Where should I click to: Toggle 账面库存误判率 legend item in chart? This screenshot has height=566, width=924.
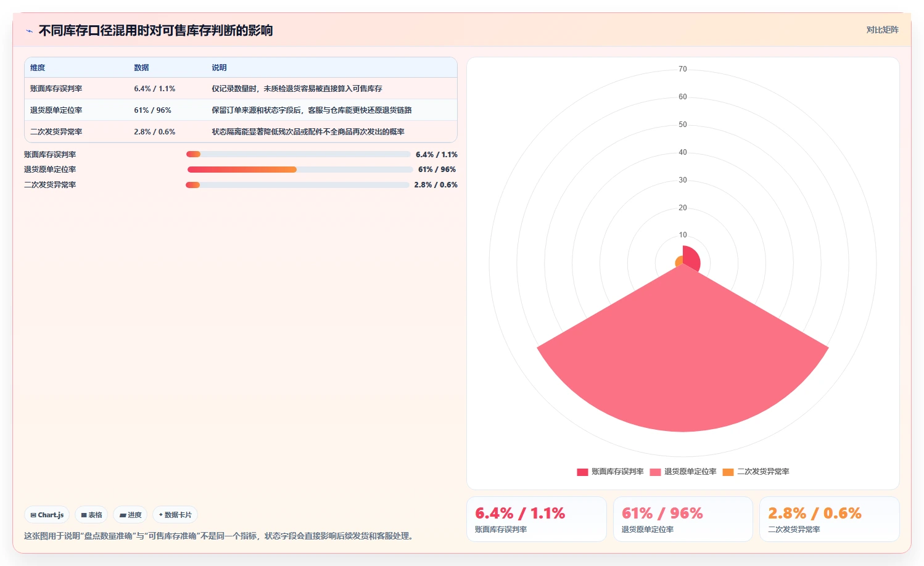click(x=610, y=472)
